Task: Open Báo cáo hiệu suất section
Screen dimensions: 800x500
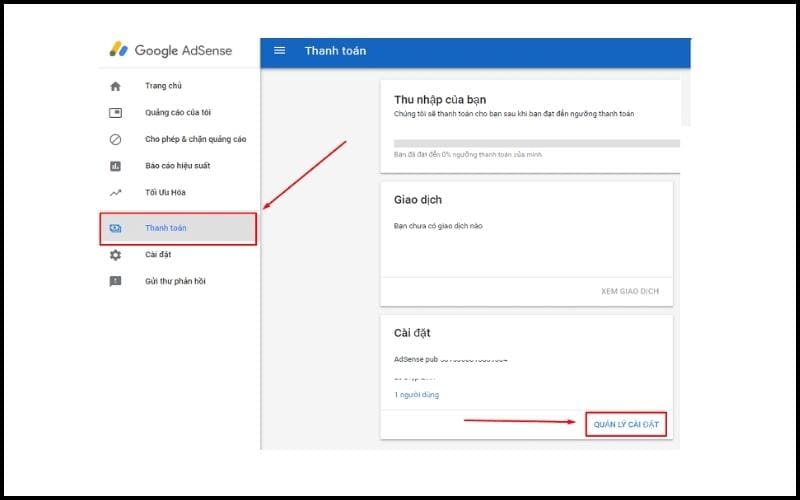Action: pyautogui.click(x=178, y=165)
